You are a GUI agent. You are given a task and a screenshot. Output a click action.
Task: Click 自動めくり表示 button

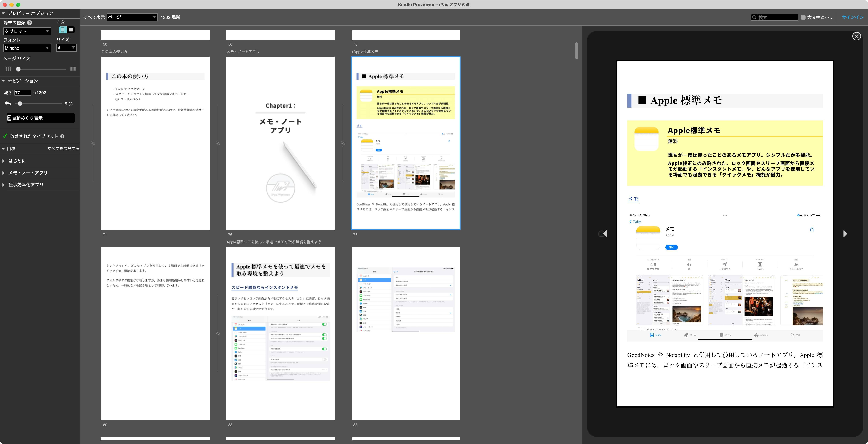[x=41, y=118]
